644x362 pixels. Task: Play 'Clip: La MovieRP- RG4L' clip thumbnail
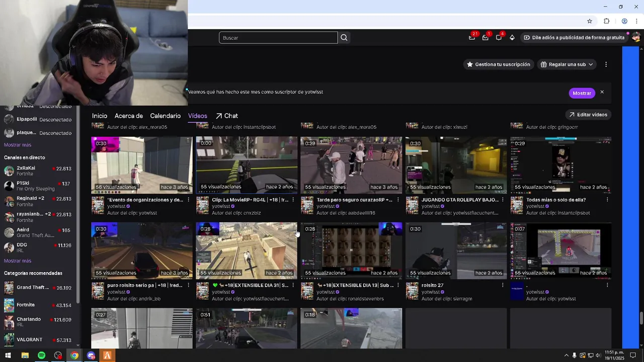[x=247, y=165]
